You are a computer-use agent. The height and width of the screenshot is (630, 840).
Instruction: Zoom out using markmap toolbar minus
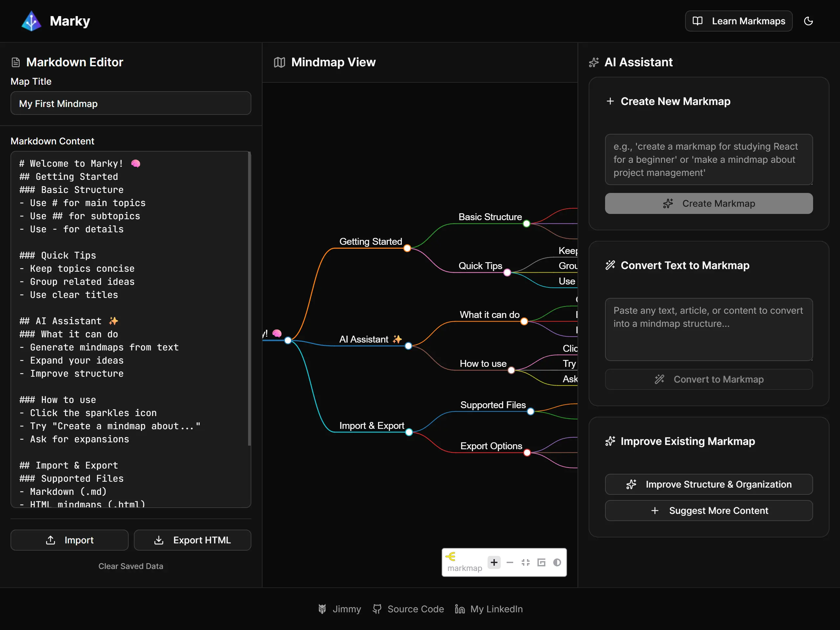(x=510, y=562)
